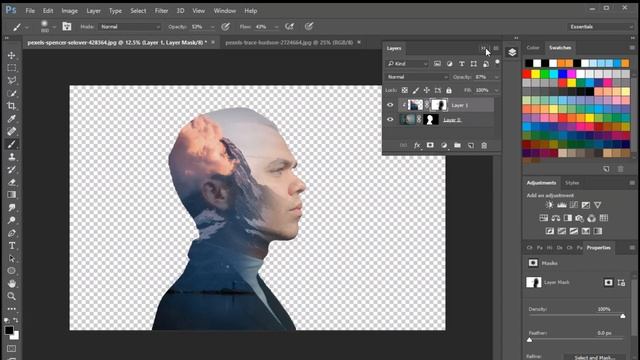640x360 pixels.
Task: Select the Clone Stamp tool
Action: click(11, 157)
